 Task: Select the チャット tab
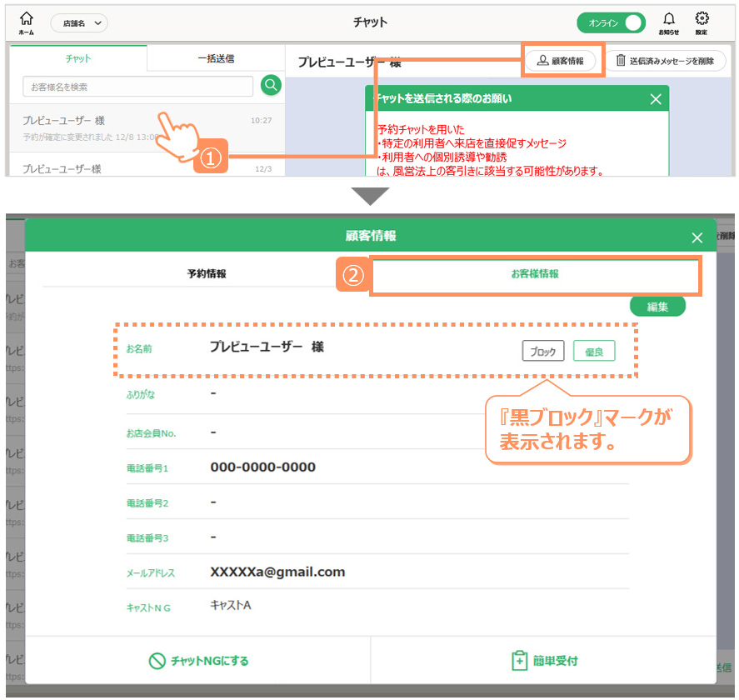(x=78, y=58)
